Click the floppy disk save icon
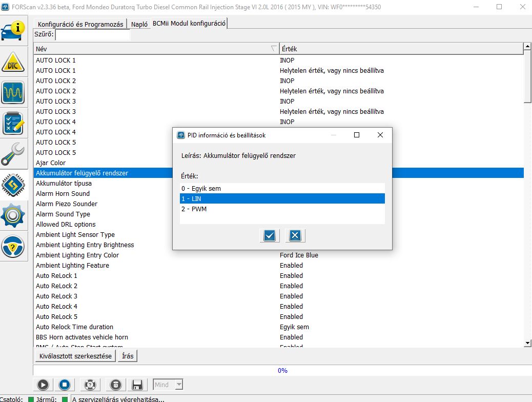 coord(137,385)
